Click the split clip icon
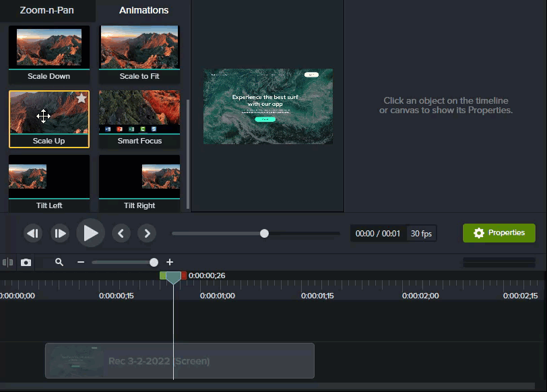Screen dimensions: 547x392 (x=7, y=262)
